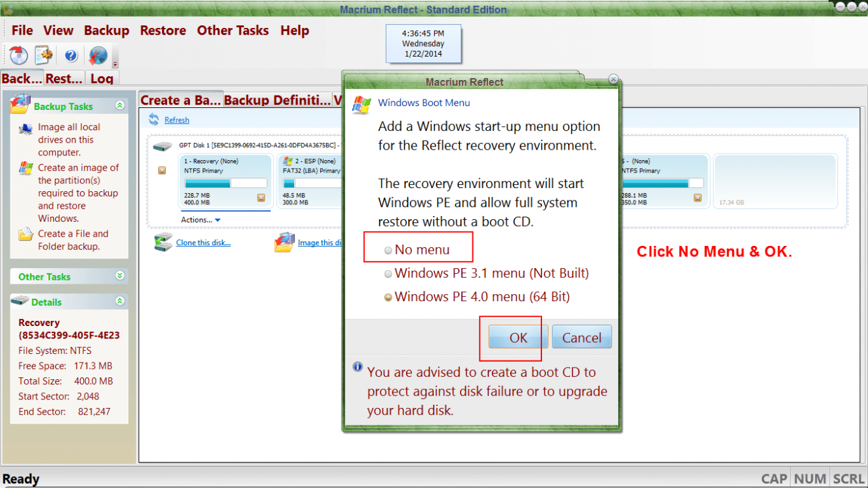Click the Details panel drive icon
868x488 pixels.
pos(20,301)
